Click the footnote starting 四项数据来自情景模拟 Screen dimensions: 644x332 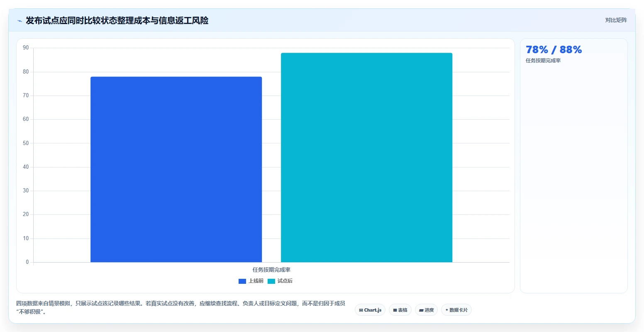[181, 307]
